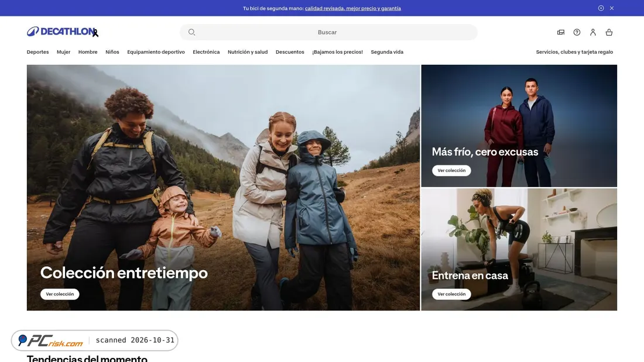Close the top announcement banner
This screenshot has height=362, width=644.
(612, 8)
